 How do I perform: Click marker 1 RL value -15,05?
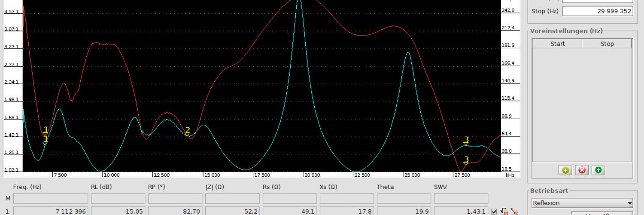click(x=118, y=211)
